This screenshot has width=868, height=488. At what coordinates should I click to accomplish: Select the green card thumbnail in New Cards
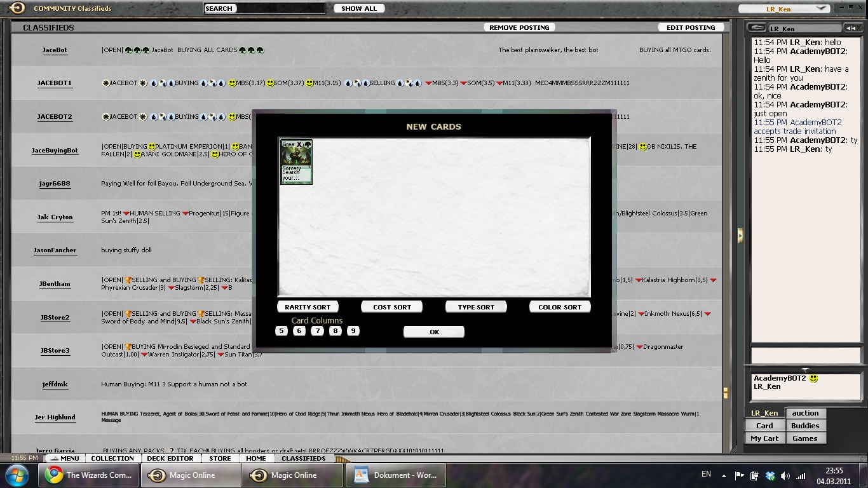pos(296,162)
